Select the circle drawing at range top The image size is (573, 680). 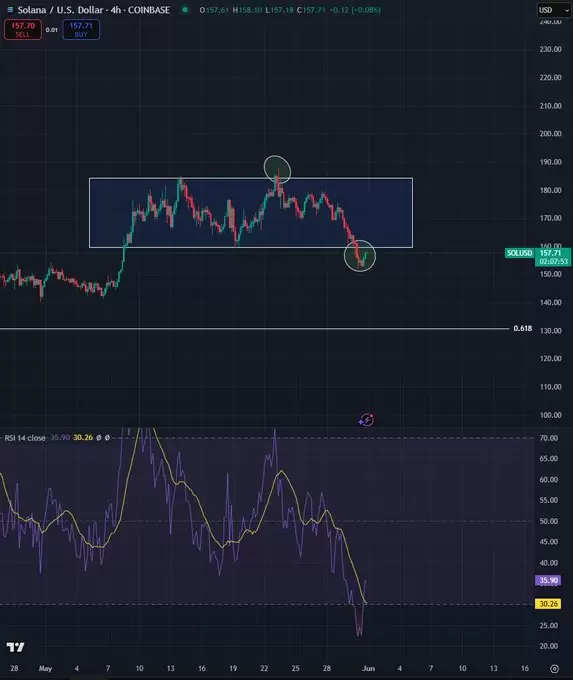point(277,168)
